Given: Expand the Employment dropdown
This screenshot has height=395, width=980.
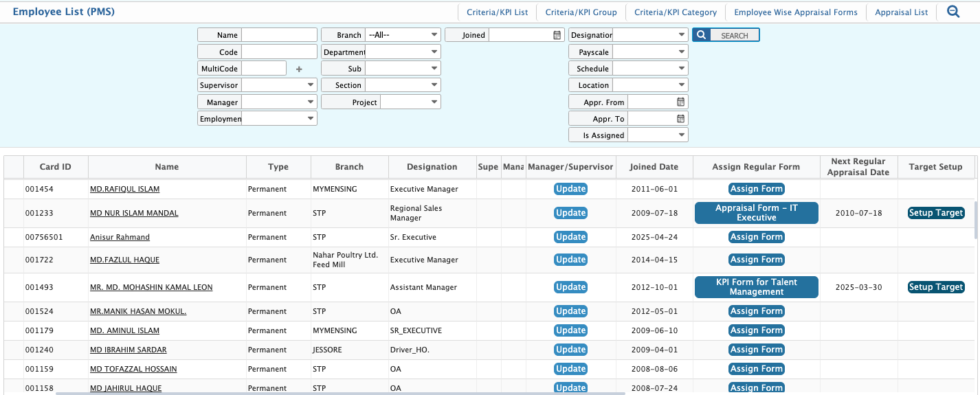Looking at the screenshot, I should click(279, 118).
